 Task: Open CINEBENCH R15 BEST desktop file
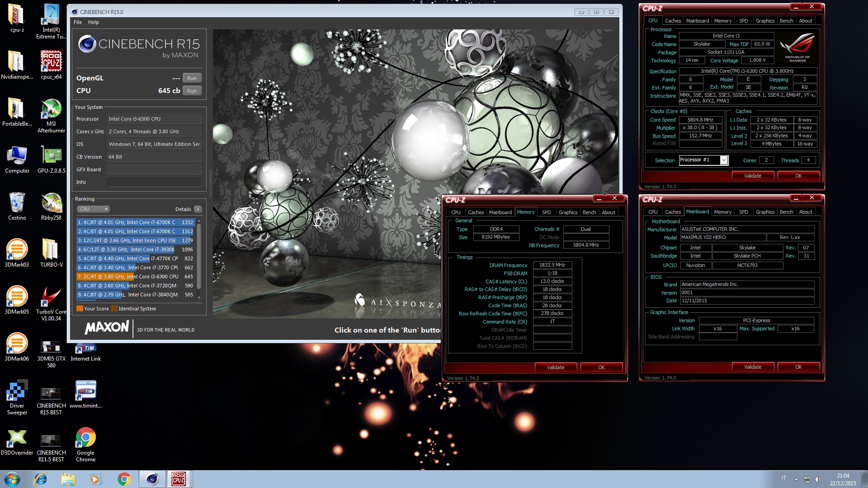(51, 400)
